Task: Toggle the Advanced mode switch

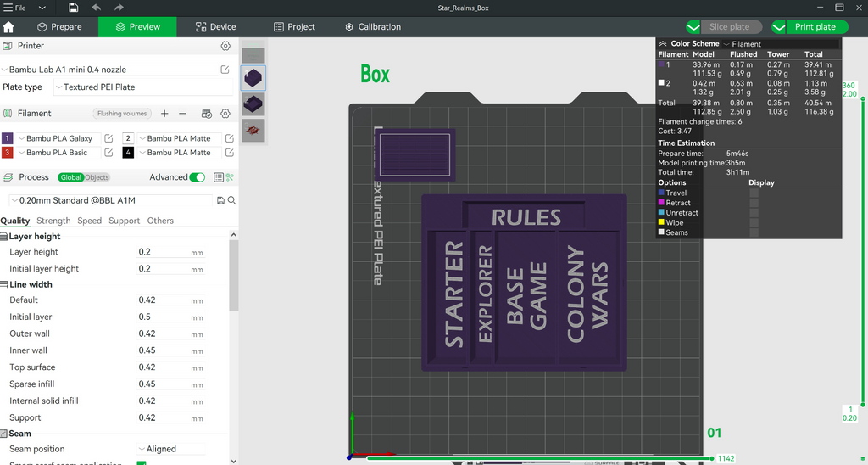Action: pos(197,177)
